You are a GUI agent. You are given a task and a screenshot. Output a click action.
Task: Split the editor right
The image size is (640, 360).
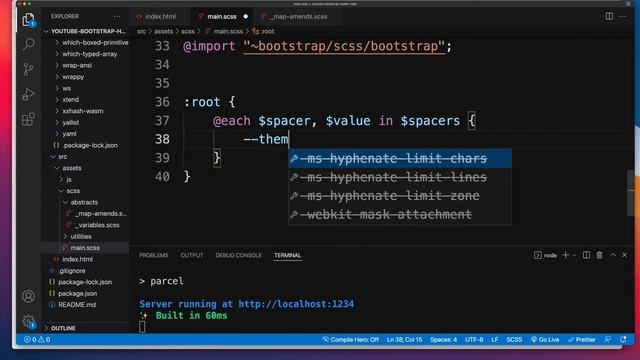609,16
